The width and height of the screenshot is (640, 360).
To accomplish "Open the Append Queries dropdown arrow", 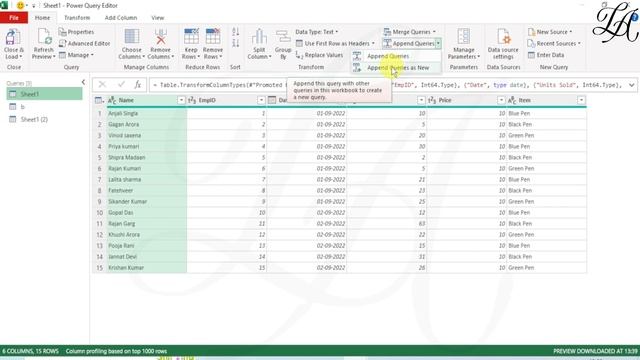I will pyautogui.click(x=438, y=43).
